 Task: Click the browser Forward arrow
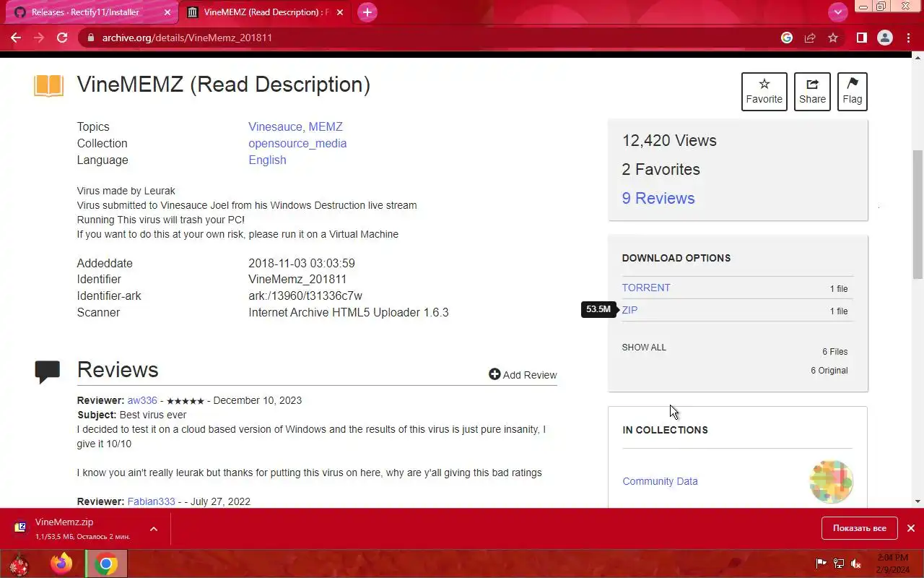click(39, 38)
